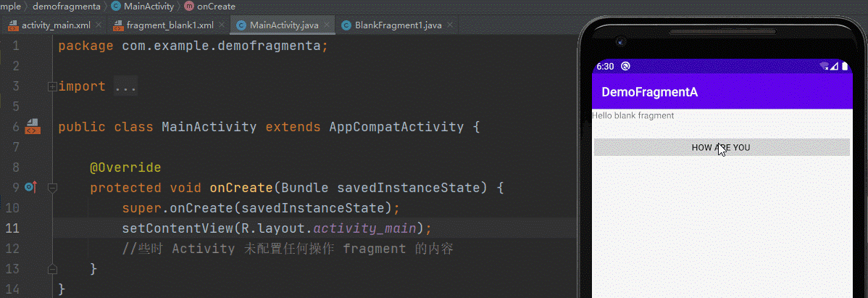Image resolution: width=868 pixels, height=298 pixels.
Task: Close the activity_main.xml tab
Action: (x=99, y=25)
